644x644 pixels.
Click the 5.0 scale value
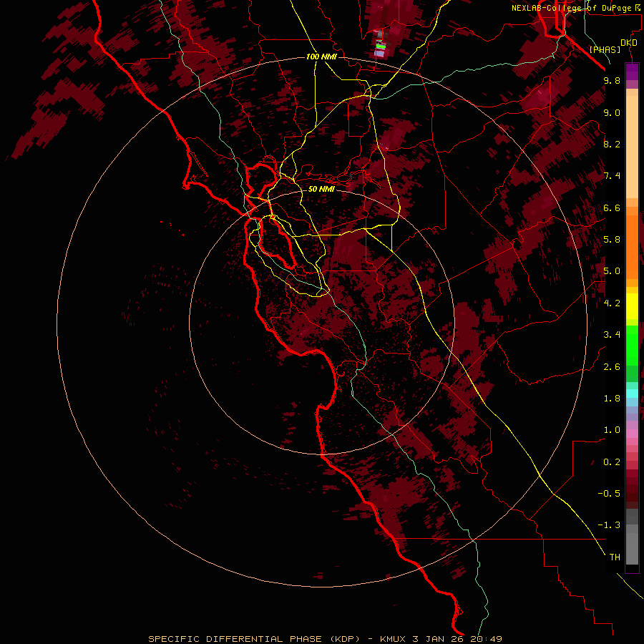612,271
